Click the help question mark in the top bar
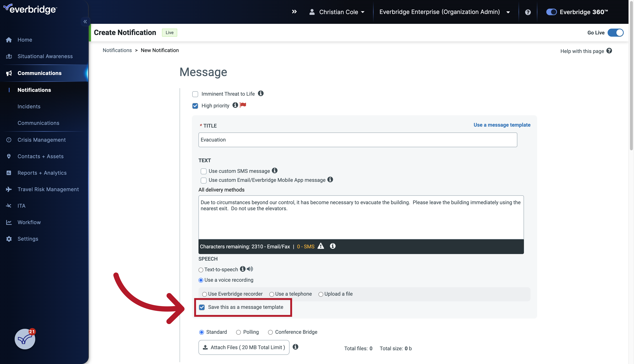This screenshot has height=364, width=634. pos(528,12)
